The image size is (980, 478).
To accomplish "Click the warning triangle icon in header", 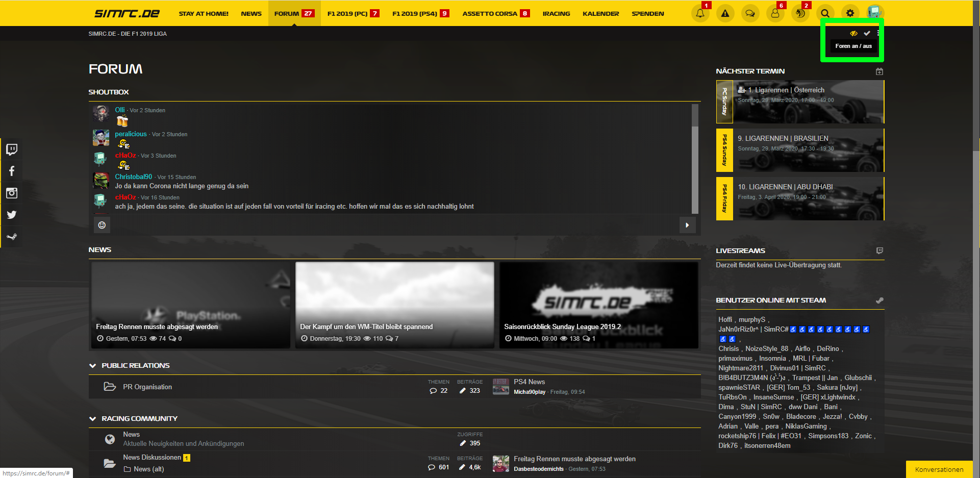I will coord(725,13).
